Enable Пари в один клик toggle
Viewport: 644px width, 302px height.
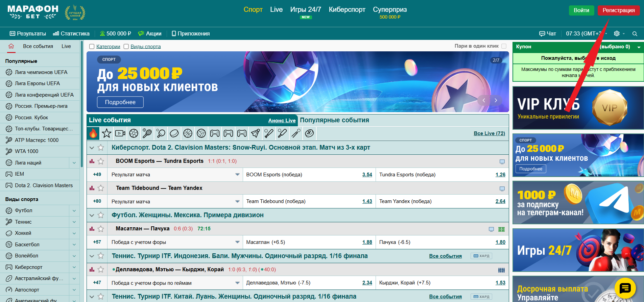tap(504, 46)
